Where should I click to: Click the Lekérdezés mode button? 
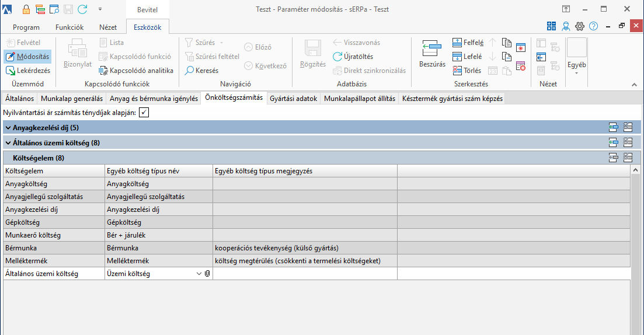[28, 71]
